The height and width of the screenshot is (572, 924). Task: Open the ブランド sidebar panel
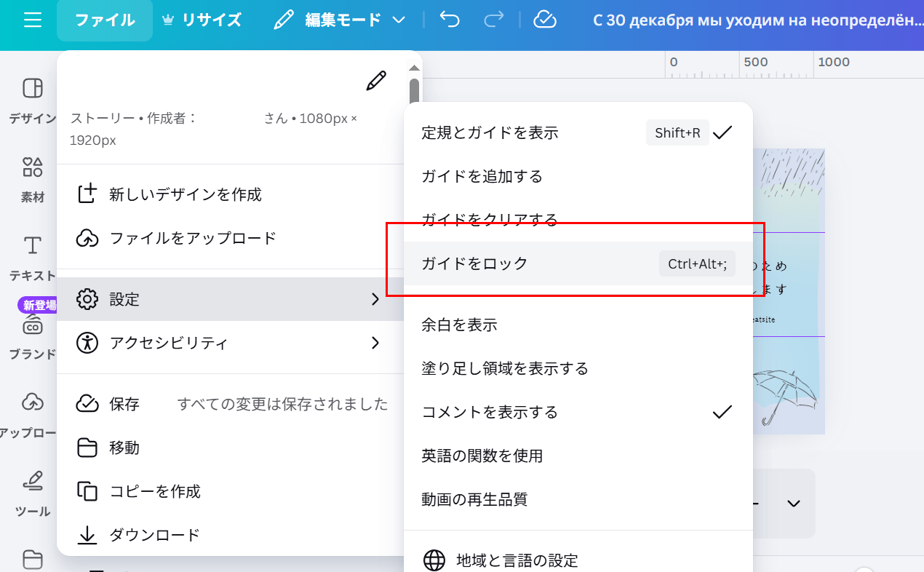coord(33,338)
